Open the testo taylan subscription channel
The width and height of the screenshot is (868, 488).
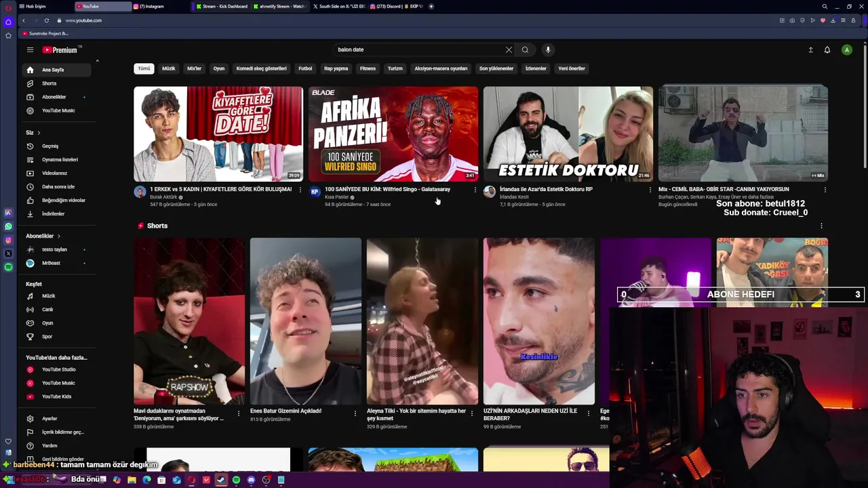[x=57, y=249]
